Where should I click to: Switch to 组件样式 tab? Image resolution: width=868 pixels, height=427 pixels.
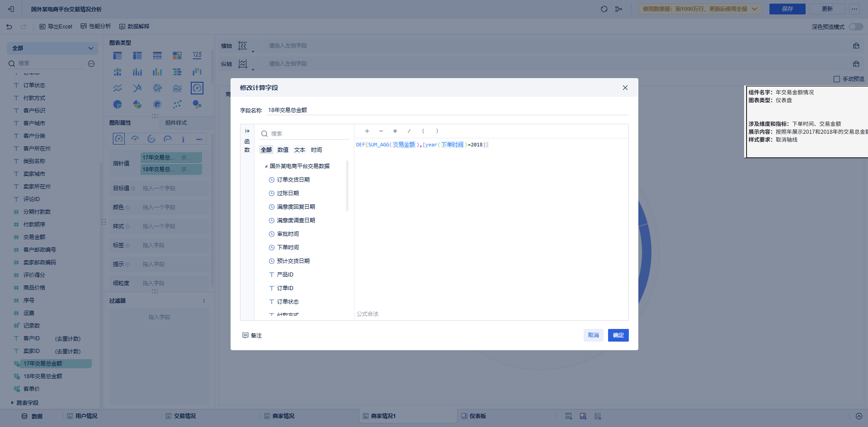click(176, 123)
